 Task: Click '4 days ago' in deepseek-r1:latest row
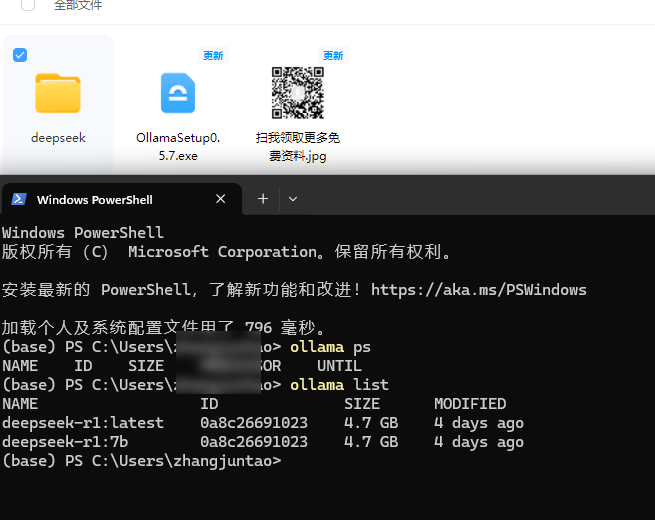click(x=479, y=423)
